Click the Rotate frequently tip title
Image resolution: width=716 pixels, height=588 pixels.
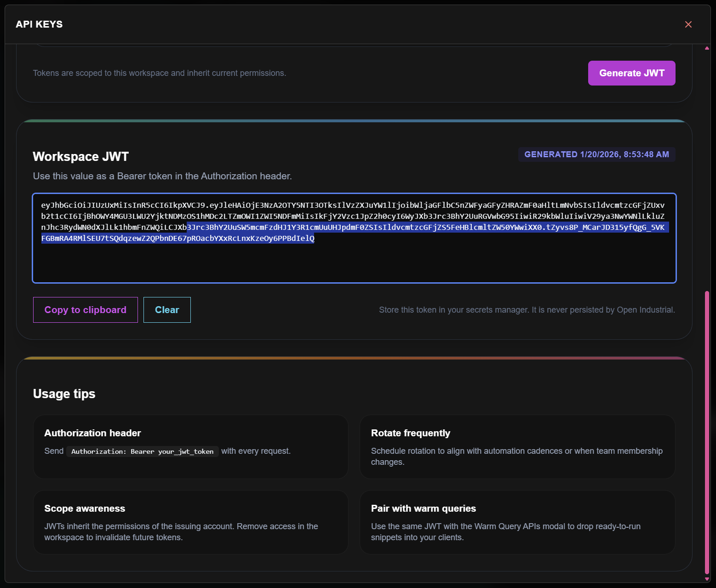coord(411,433)
